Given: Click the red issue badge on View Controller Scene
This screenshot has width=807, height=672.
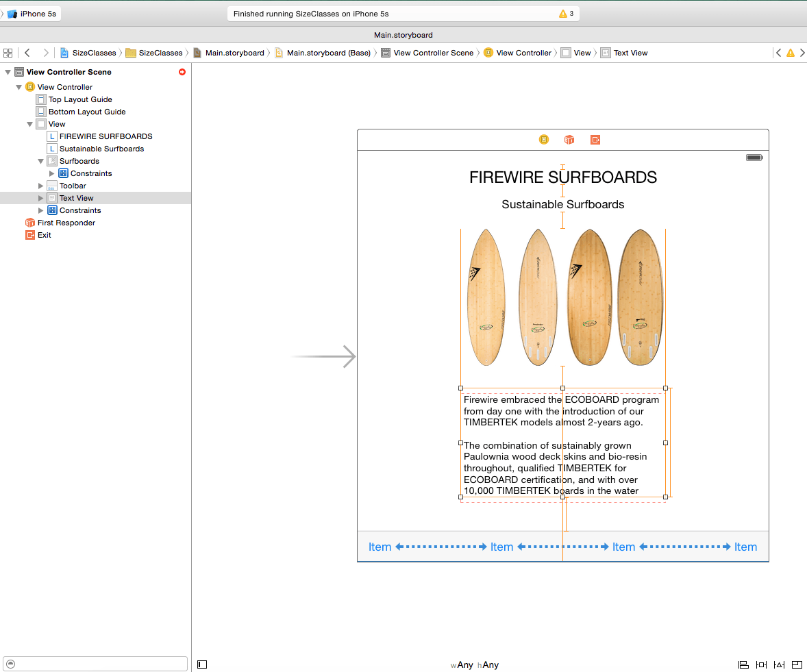Looking at the screenshot, I should (182, 72).
